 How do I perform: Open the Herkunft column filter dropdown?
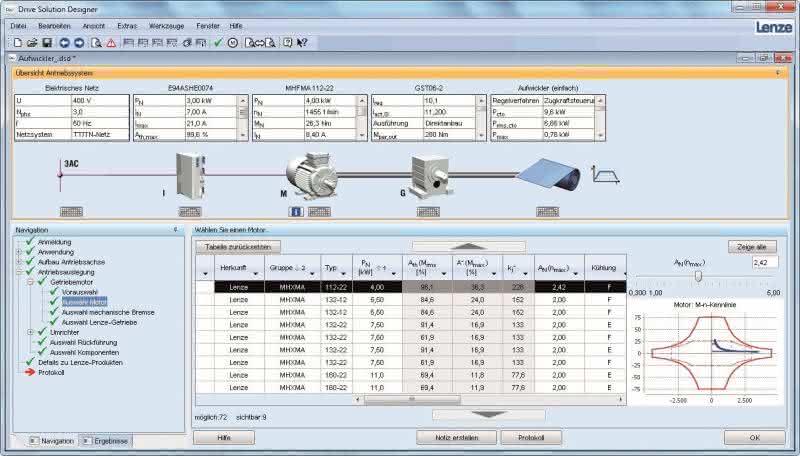tap(256, 274)
